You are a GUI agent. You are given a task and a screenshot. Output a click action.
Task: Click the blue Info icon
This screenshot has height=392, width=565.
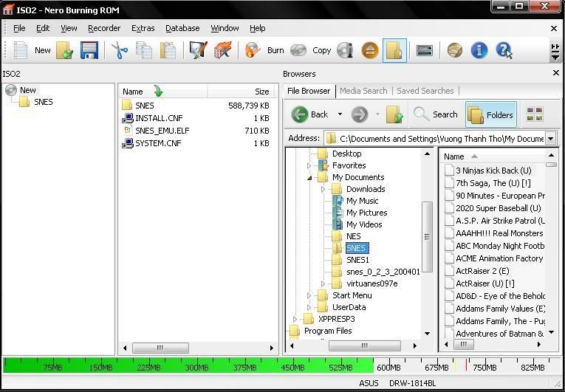[479, 50]
